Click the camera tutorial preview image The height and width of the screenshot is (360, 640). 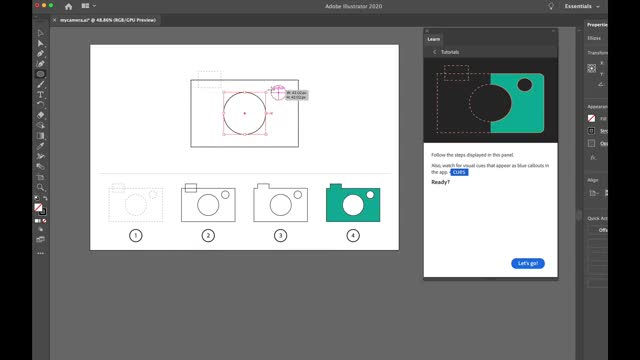tap(491, 100)
